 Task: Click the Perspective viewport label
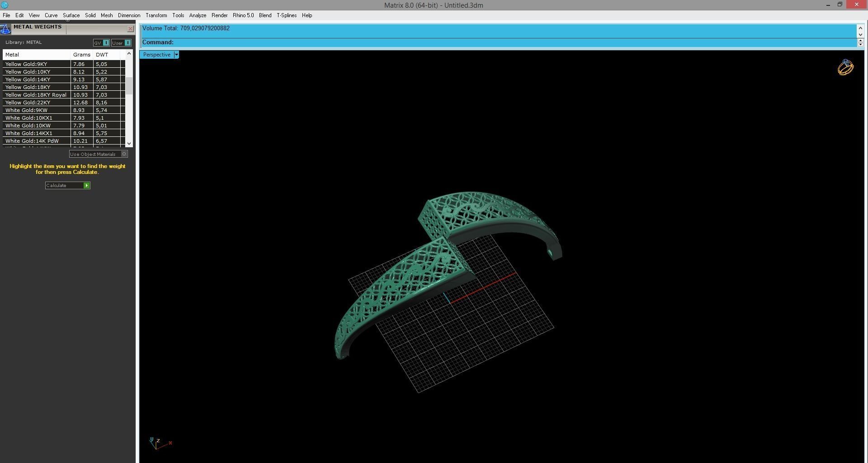point(157,55)
